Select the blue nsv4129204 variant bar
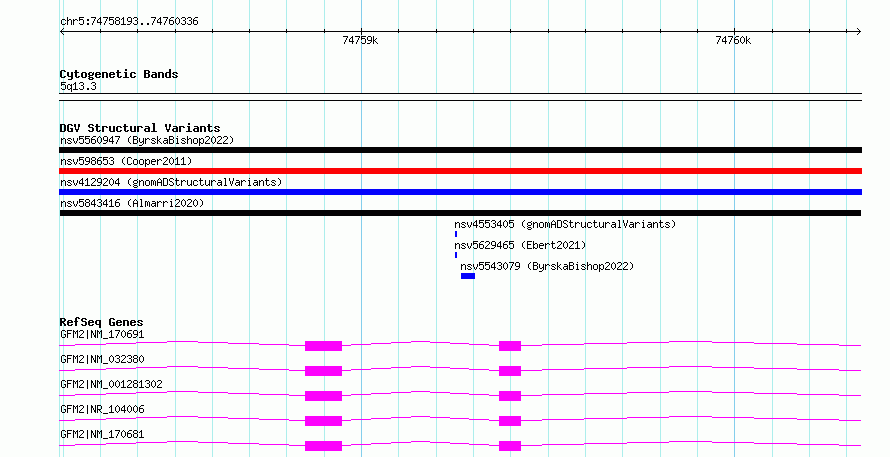The width and height of the screenshot is (890, 457). tap(460, 192)
